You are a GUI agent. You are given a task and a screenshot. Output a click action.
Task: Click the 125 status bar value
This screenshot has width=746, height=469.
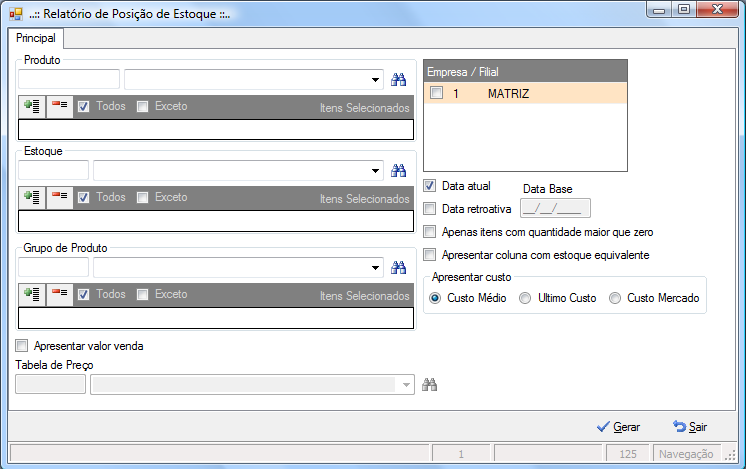[628, 454]
